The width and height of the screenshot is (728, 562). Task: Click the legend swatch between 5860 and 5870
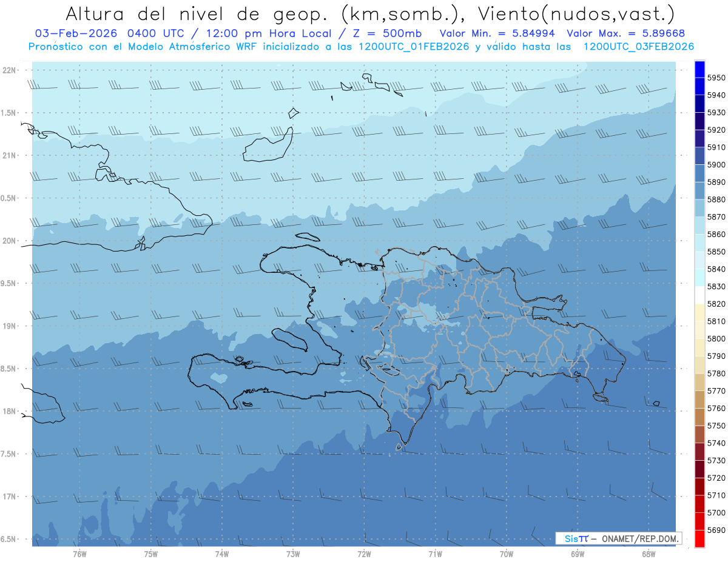(699, 226)
